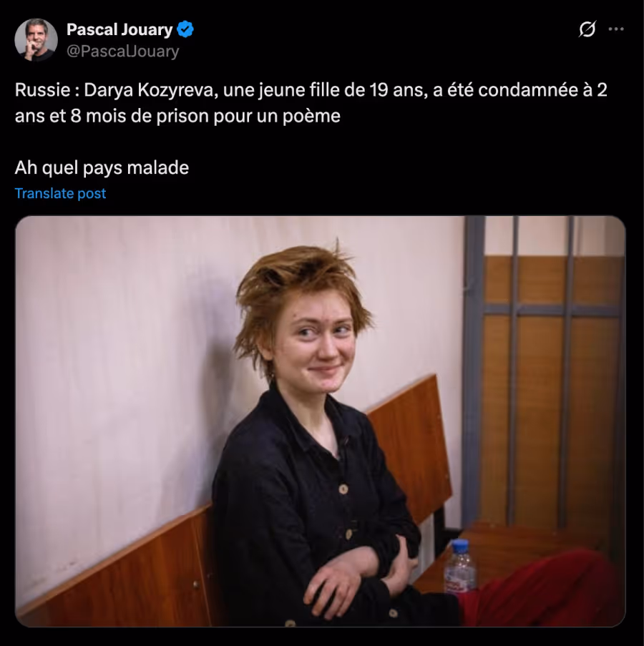
Task: Open the Grok explain-post icon
Action: 587,29
